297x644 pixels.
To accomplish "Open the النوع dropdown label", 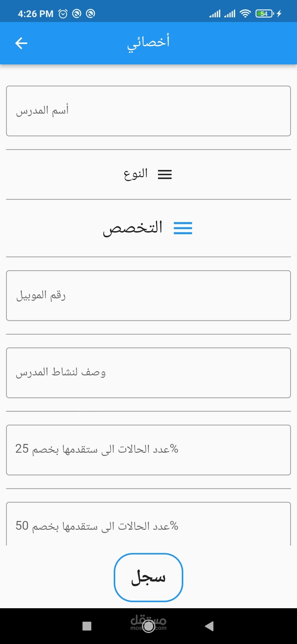I will (x=136, y=174).
